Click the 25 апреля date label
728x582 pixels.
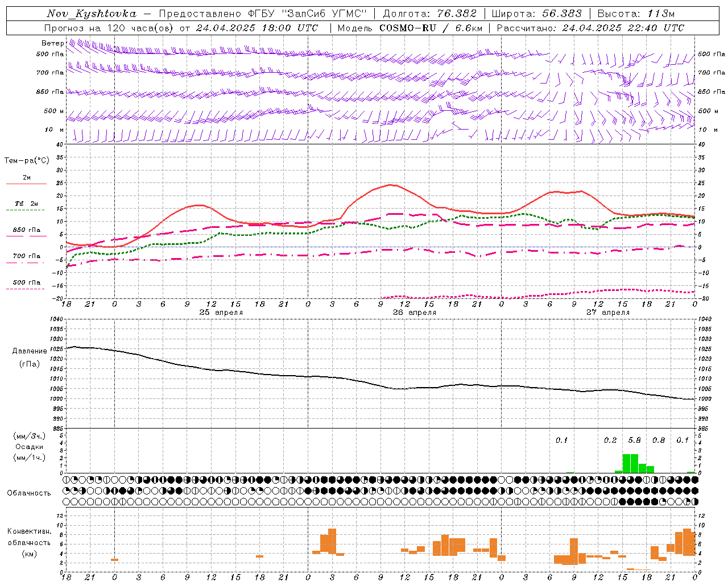(x=221, y=313)
